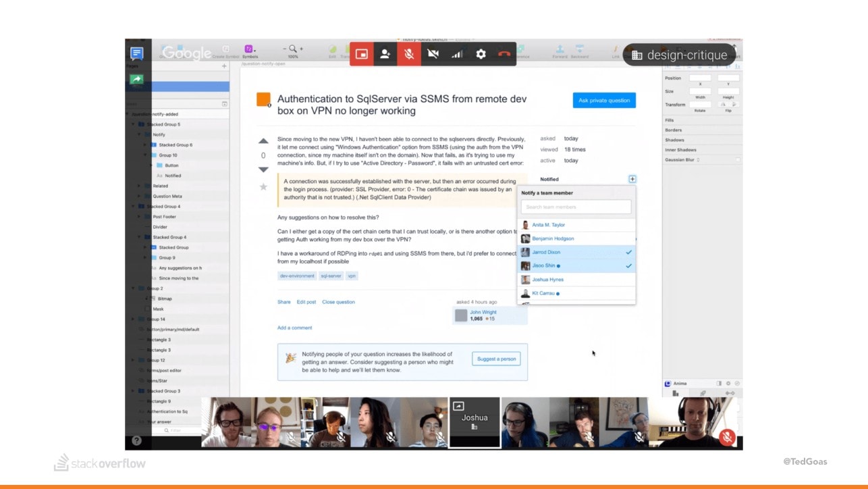Select Kit Carrau in member list
868x489 pixels.
tap(576, 293)
